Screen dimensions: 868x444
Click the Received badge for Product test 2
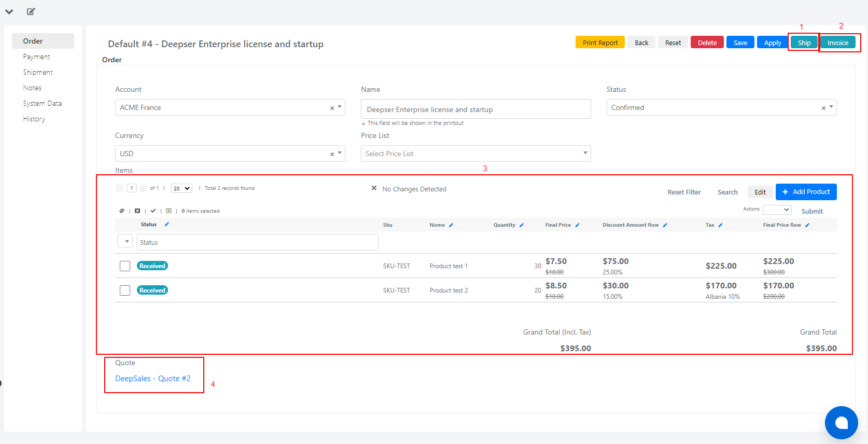click(x=152, y=290)
